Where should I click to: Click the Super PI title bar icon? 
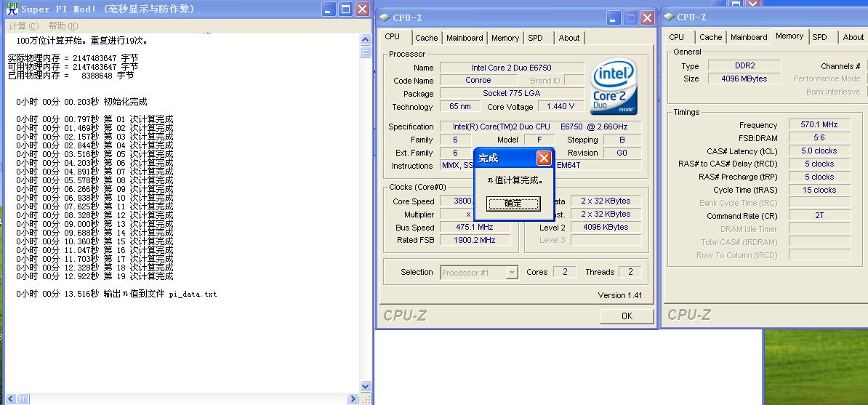point(12,9)
